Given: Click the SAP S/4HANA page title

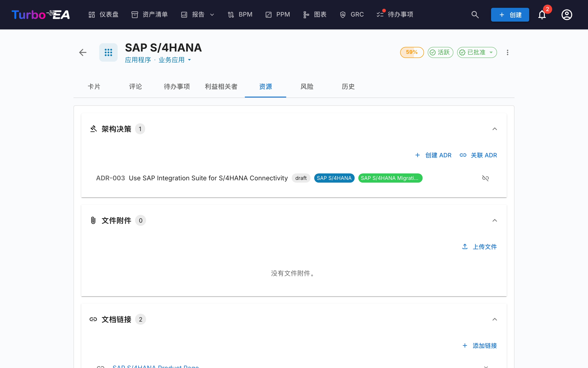Looking at the screenshot, I should point(163,48).
